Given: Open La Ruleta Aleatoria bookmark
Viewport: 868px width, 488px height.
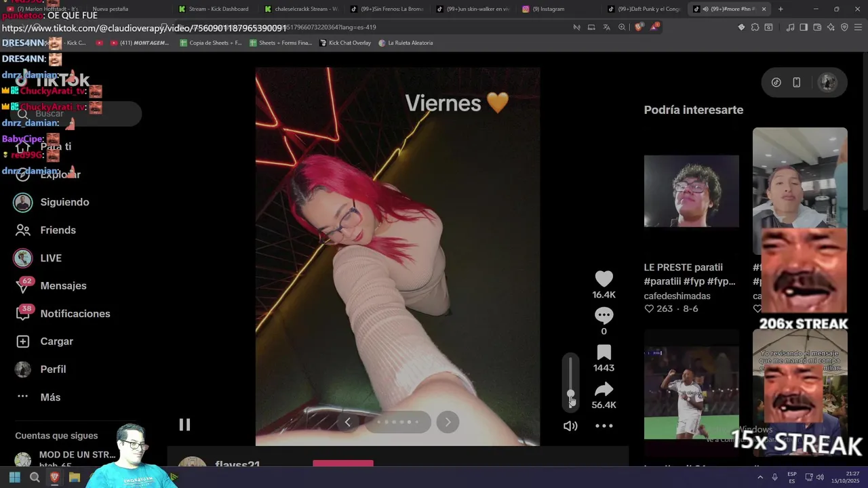Looking at the screenshot, I should [406, 43].
